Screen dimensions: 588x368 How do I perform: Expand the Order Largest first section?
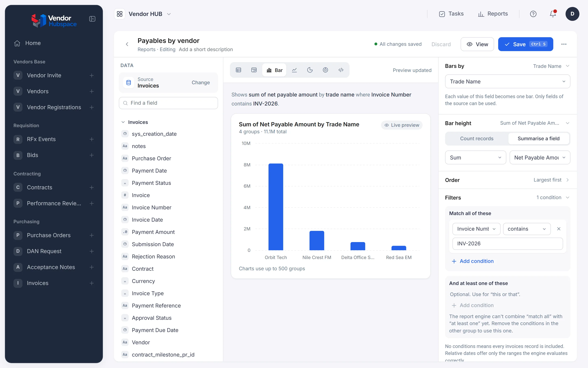(507, 180)
